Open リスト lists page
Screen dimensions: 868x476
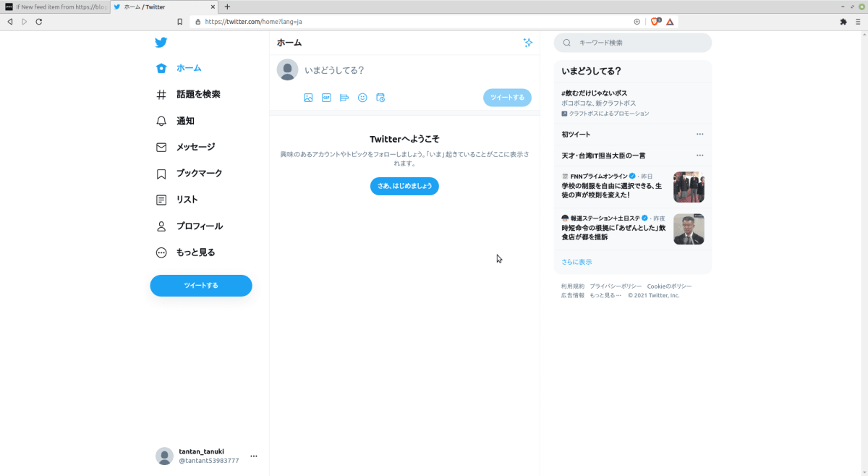[x=176, y=200]
